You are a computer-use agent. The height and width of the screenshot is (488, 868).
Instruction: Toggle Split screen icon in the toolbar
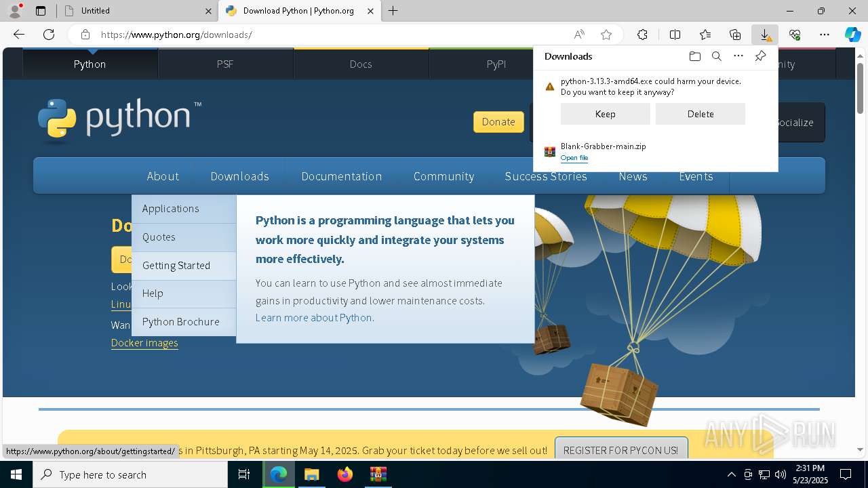coord(675,35)
